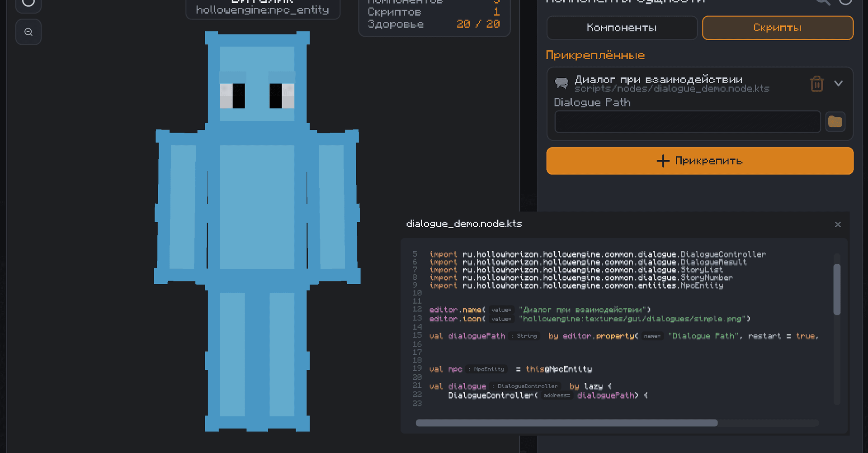Switch to the Скрипты tab
This screenshot has height=453, width=868.
point(777,28)
